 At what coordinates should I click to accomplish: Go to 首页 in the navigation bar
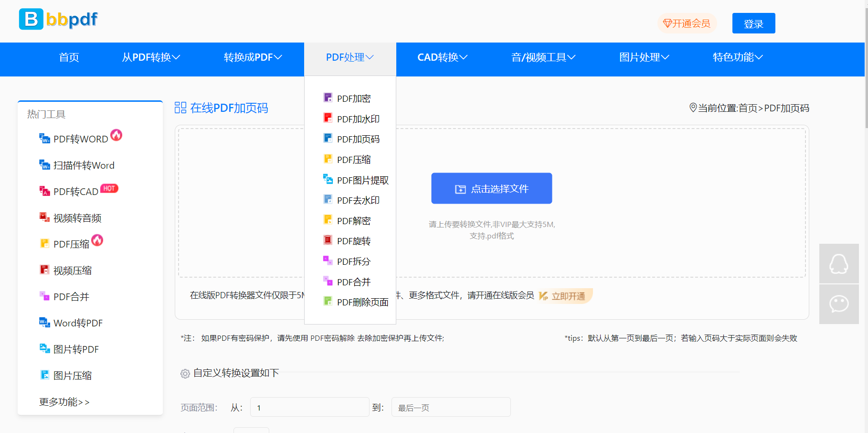tap(69, 57)
